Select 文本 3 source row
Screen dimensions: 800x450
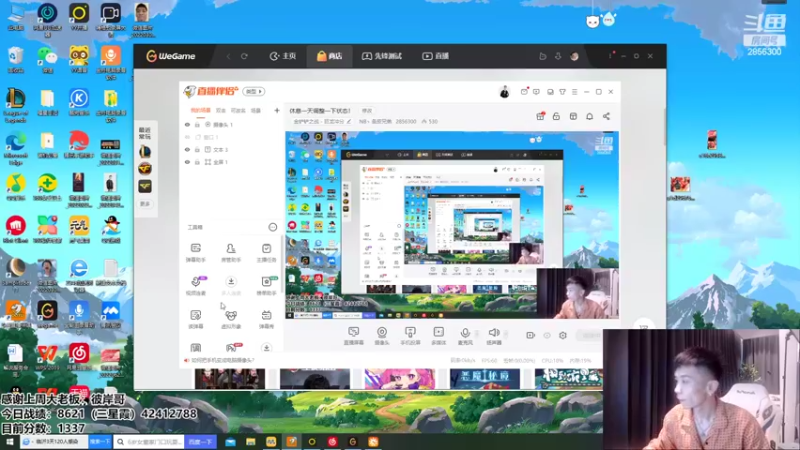tap(232, 149)
